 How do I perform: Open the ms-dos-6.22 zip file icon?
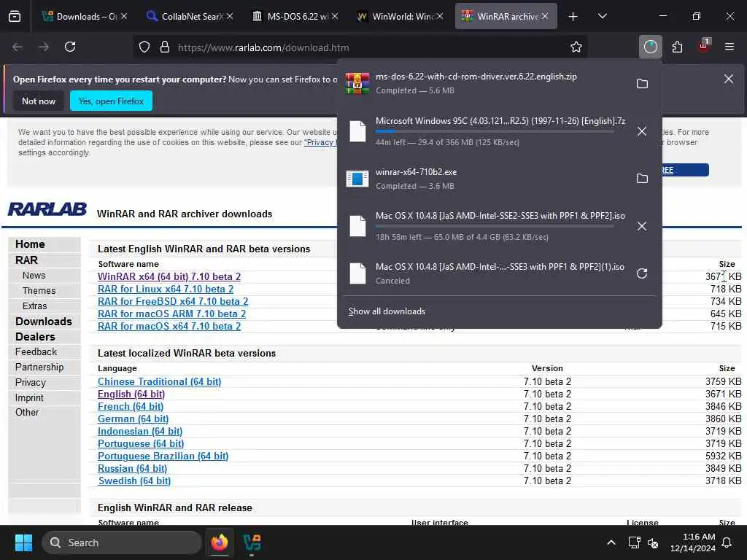pyautogui.click(x=357, y=83)
